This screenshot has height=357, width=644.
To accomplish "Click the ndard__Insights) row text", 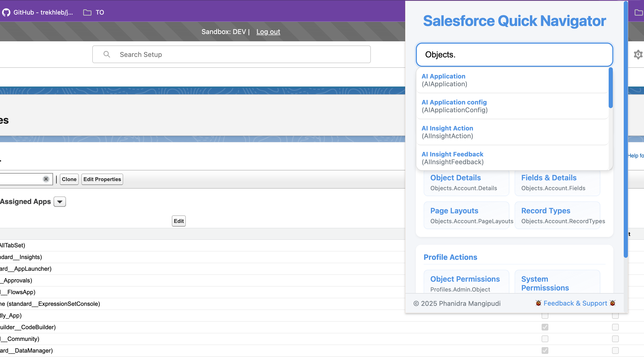I will (x=21, y=257).
